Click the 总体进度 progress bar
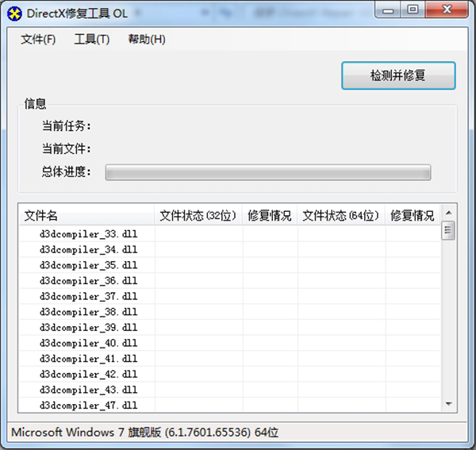Viewport: 476px width, 450px height. pos(268,172)
